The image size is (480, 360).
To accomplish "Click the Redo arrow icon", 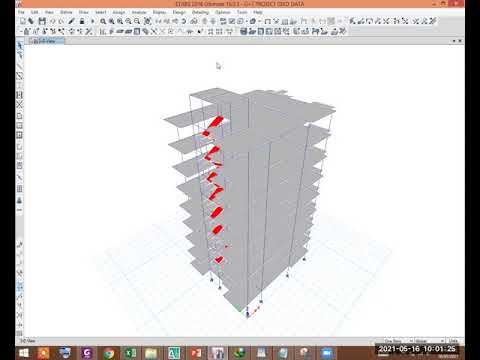I will pos(61,21).
